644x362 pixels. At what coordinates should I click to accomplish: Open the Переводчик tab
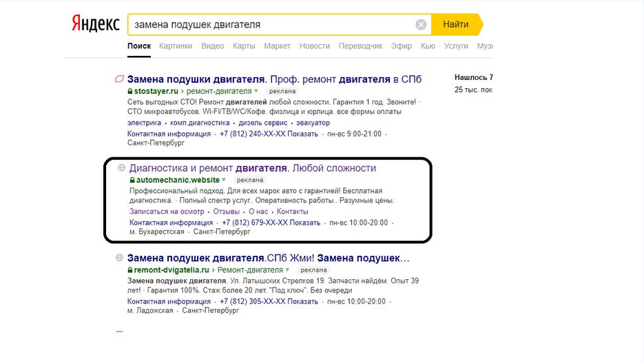tap(360, 46)
